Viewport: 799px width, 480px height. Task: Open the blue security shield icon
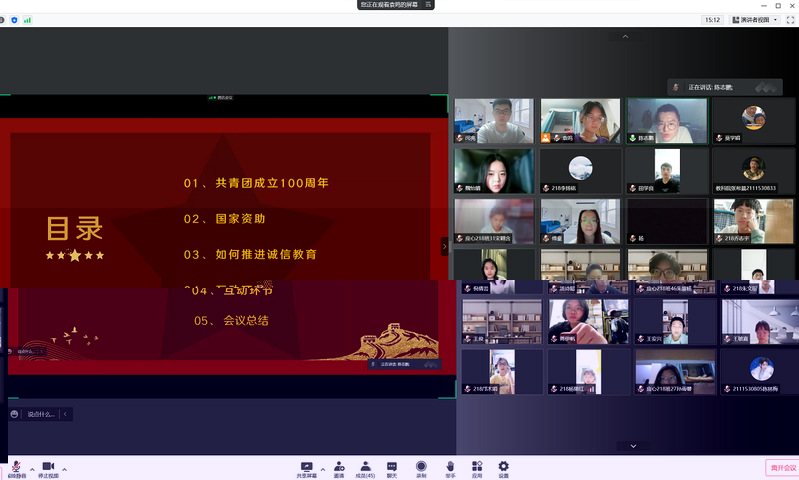pyautogui.click(x=14, y=20)
